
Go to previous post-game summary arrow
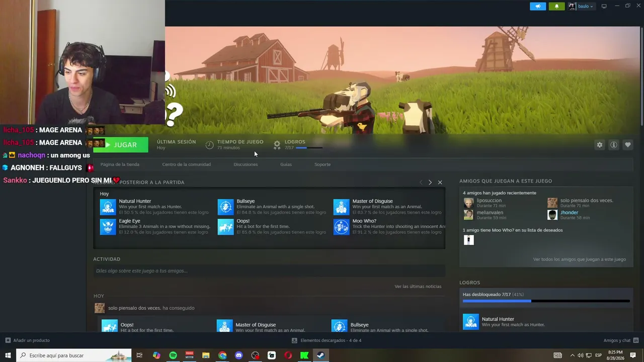421,183
